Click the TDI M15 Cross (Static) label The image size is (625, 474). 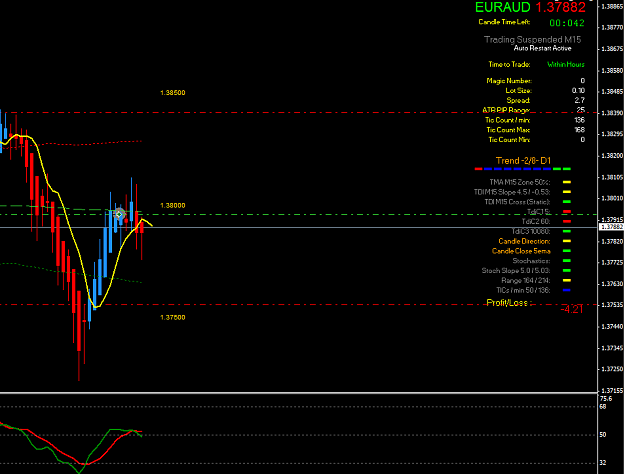pyautogui.click(x=517, y=202)
